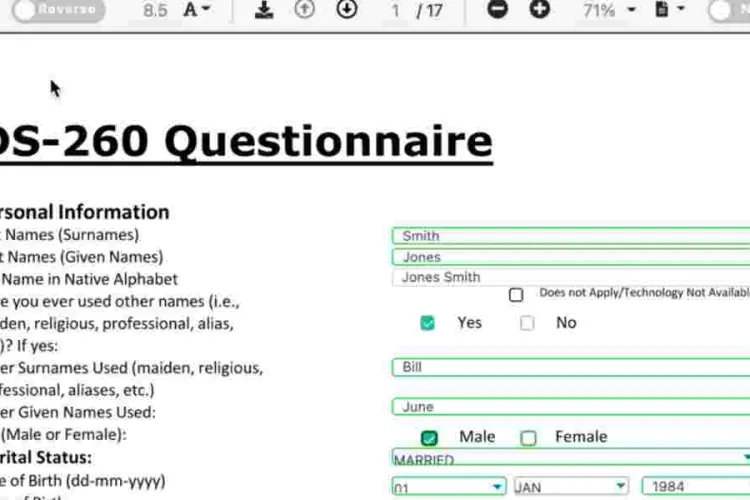Click the download icon in toolbar
This screenshot has height=500, width=750.
pos(264,9)
